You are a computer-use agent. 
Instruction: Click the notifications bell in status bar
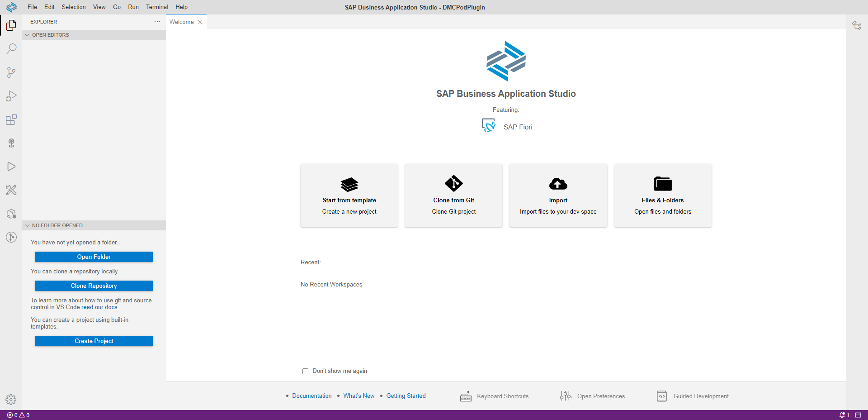click(844, 415)
